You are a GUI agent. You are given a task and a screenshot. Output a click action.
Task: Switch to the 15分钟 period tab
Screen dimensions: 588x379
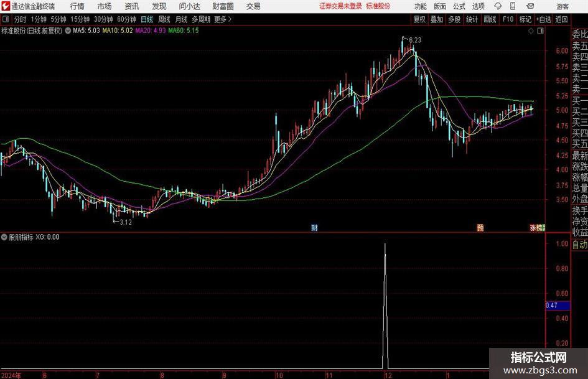coord(80,19)
